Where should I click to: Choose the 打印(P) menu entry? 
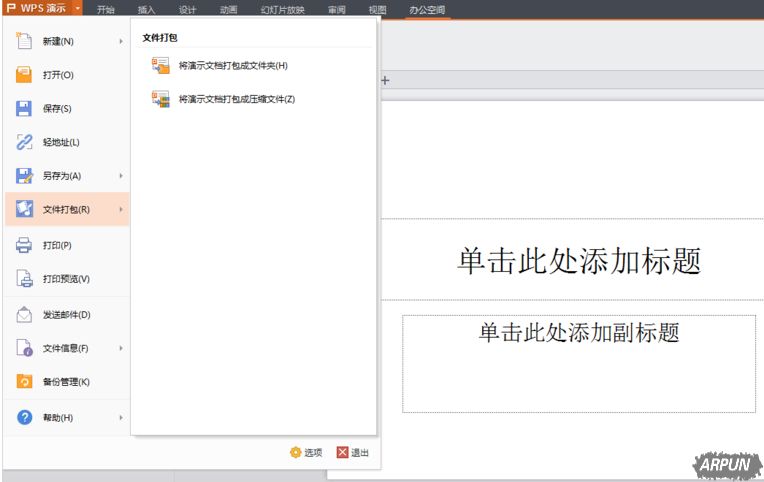67,245
